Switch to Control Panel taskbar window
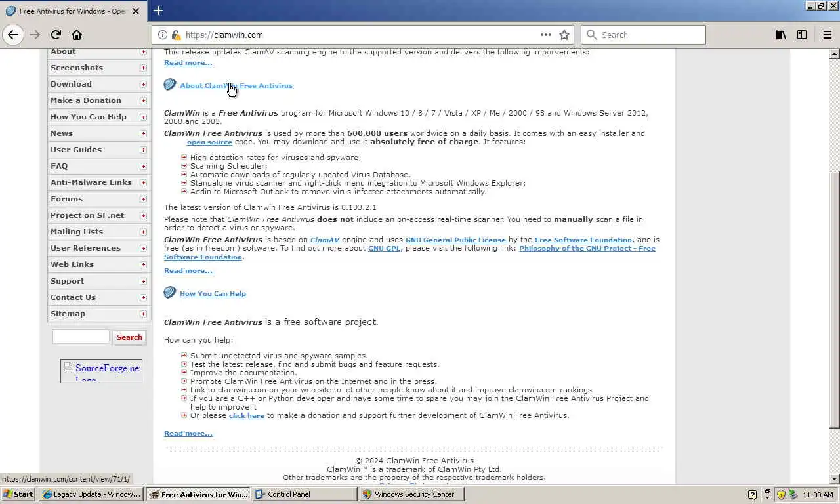The width and height of the screenshot is (840, 504). (x=304, y=494)
